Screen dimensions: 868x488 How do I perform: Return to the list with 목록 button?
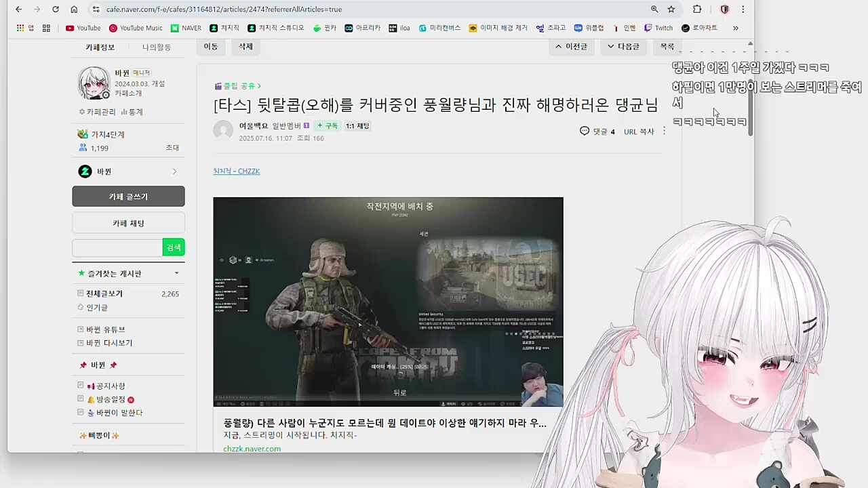pos(667,47)
